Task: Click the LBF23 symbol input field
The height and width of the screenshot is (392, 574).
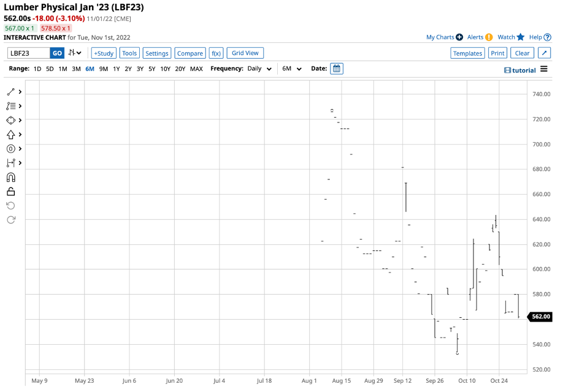Action: click(x=28, y=53)
